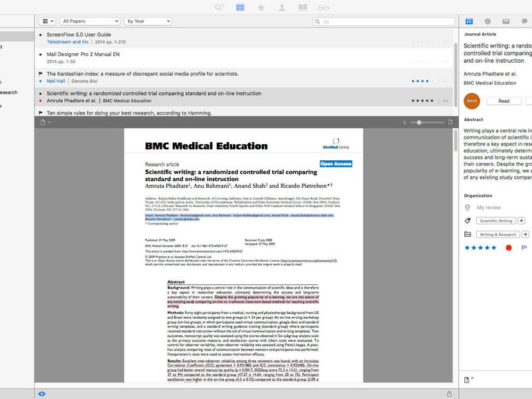Screen dimensions: 532x399
Task: Select the Info inspector tab
Action: tap(488, 21)
